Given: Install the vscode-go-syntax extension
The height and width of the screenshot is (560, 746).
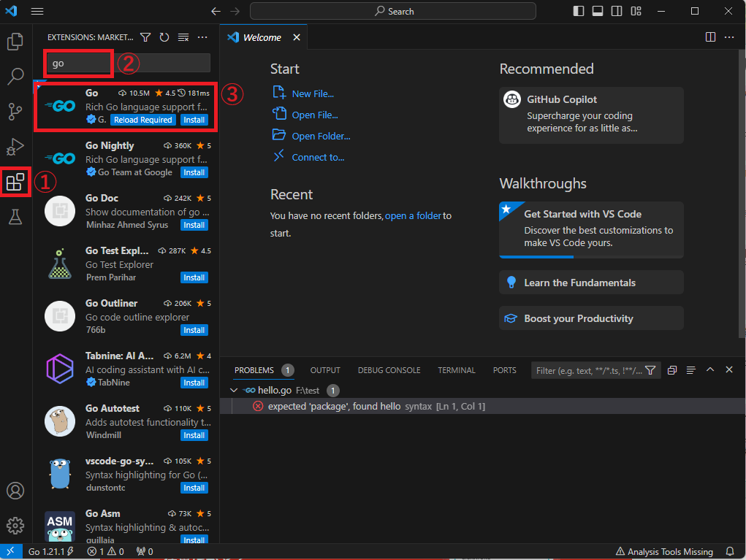Looking at the screenshot, I should click(x=194, y=488).
